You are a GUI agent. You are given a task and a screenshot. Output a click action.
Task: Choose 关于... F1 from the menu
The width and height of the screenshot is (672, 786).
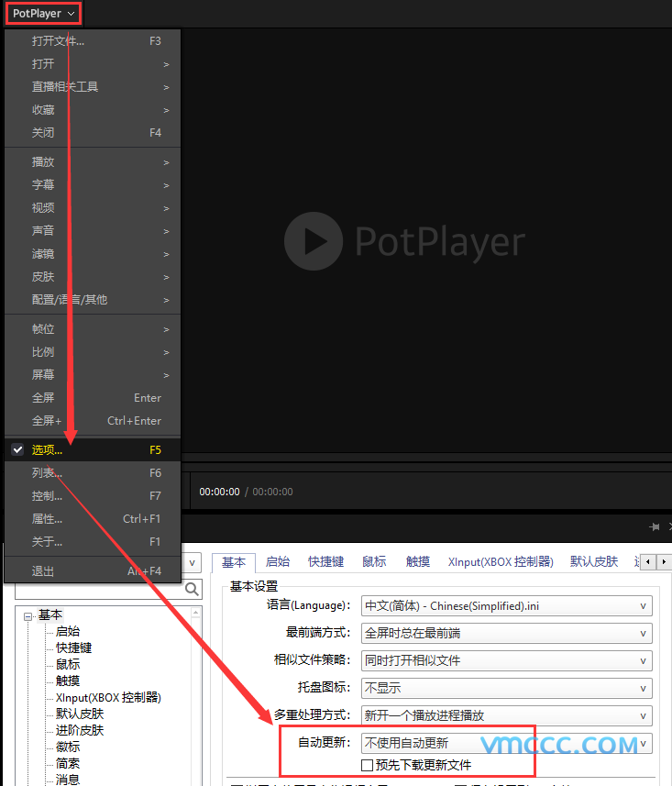93,542
